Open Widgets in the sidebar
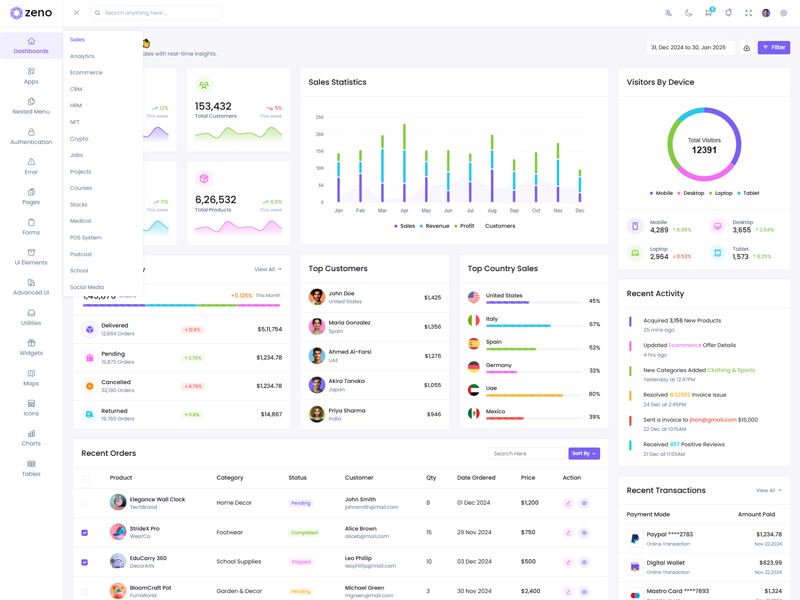The image size is (800, 600). tap(31, 347)
